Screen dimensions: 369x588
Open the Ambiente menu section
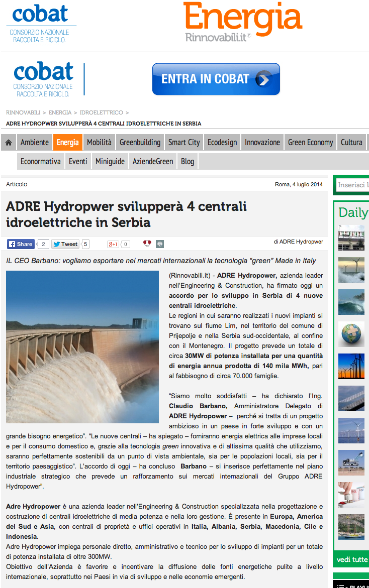(x=35, y=143)
